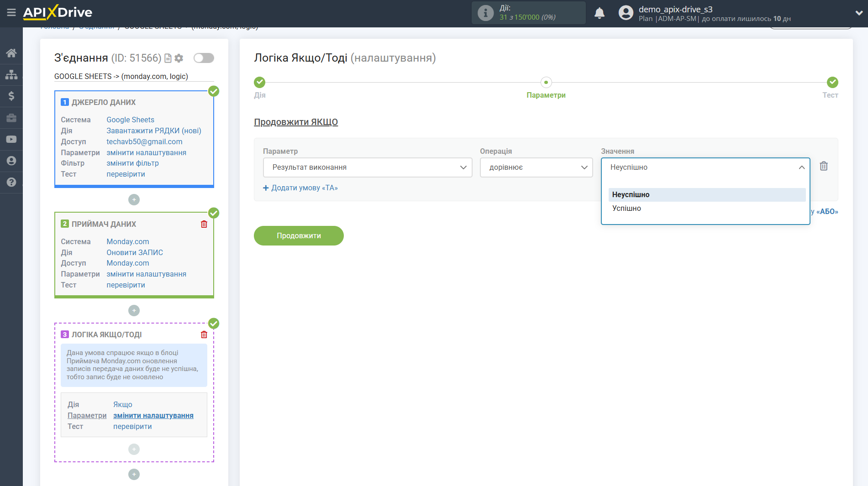Screen dimensions: 868x486
Task: Open the hamburger menu
Action: pos(11,13)
